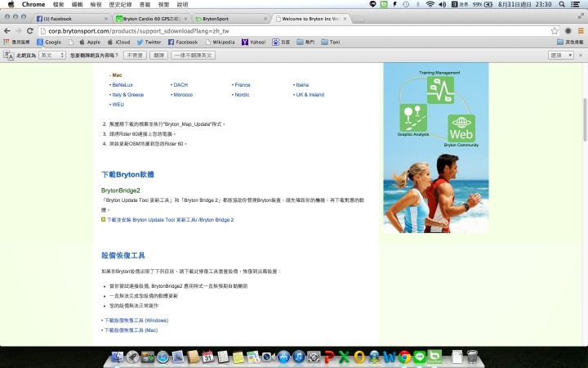Open the Chrome hamburger menu icon
Viewport: 588px width, 368px height.
[x=581, y=31]
